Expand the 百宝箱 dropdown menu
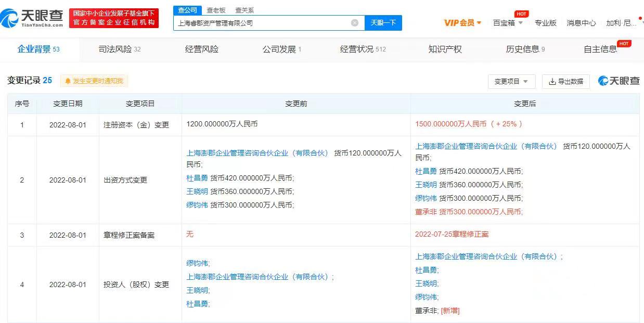This screenshot has height=323, width=644. pyautogui.click(x=508, y=23)
